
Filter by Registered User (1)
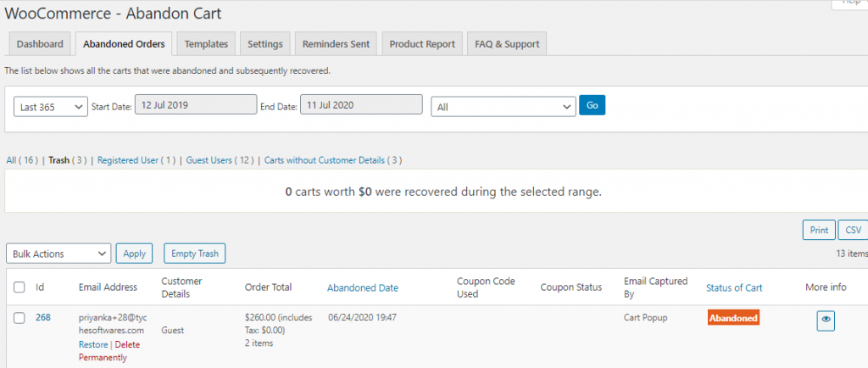click(136, 160)
